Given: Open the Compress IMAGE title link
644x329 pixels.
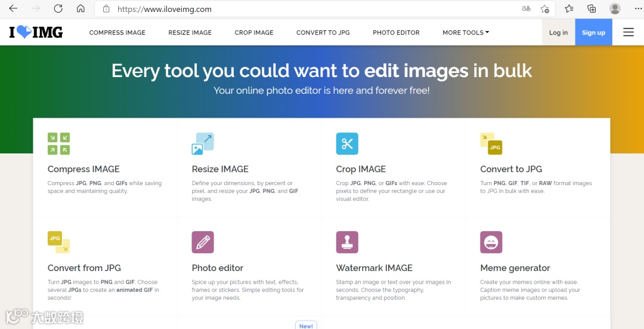Looking at the screenshot, I should [x=83, y=169].
